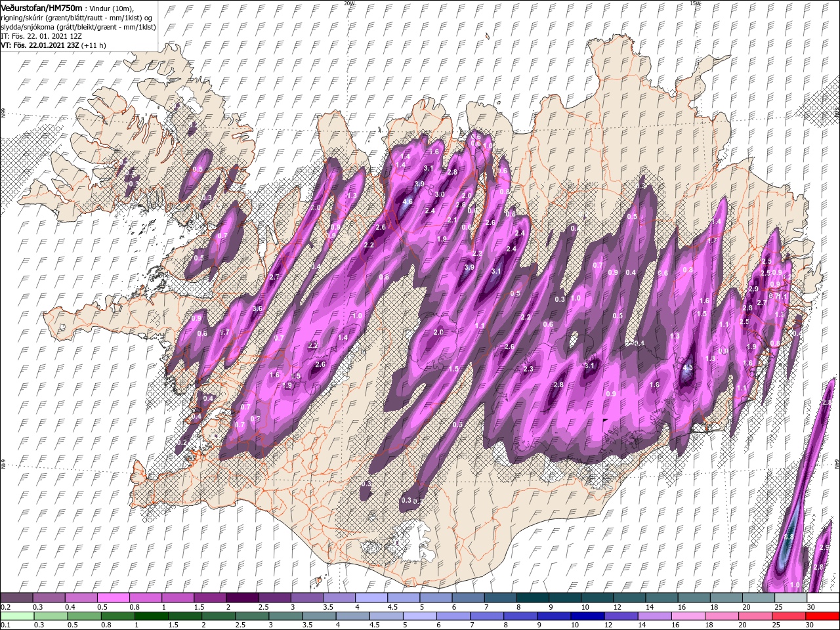The image size is (840, 630).
Task: Click the purple-scale swatch between 1.5 and 2
Action: pyautogui.click(x=209, y=598)
